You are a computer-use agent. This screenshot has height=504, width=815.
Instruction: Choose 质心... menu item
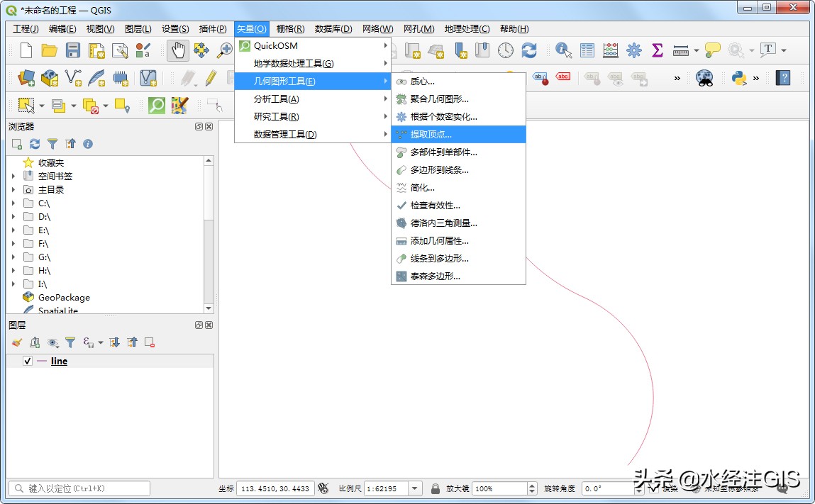458,81
